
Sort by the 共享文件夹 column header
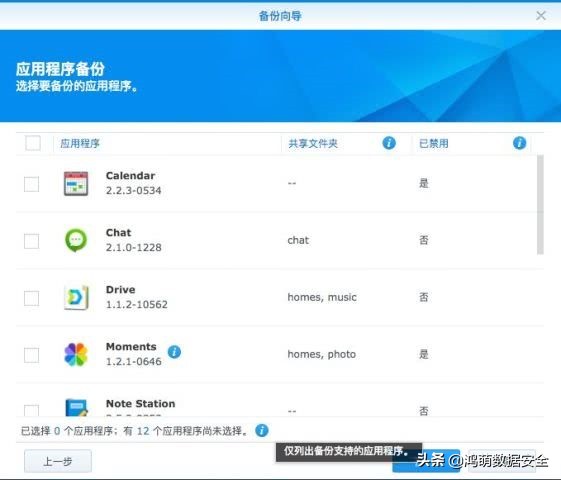(313, 143)
